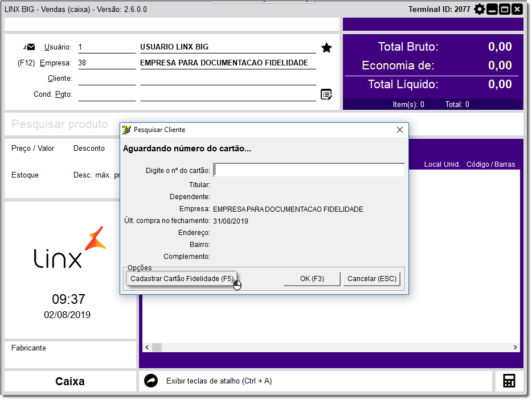532x400 pixels.
Task: Click the Cliente code field
Action: (107, 79)
